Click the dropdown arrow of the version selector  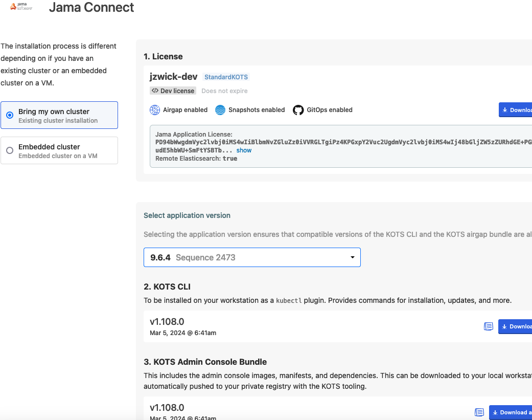(x=353, y=257)
